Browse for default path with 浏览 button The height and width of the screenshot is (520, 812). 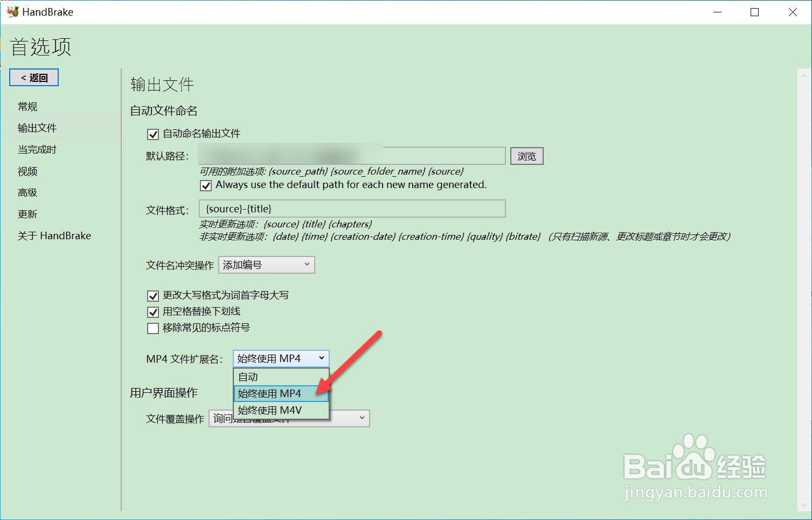[x=527, y=156]
